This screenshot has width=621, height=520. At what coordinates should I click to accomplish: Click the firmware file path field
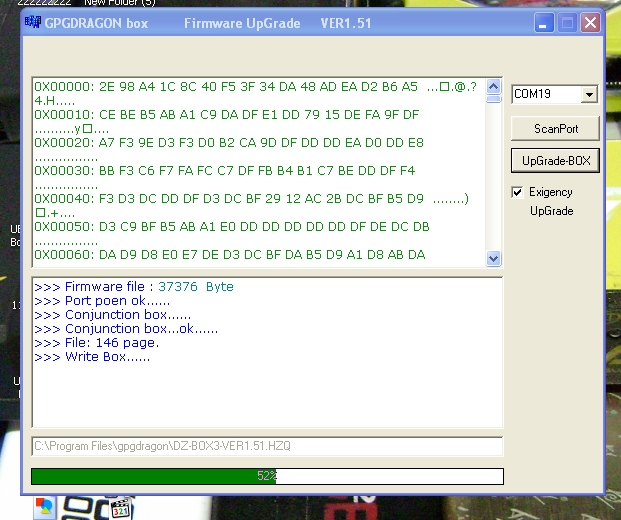[267, 446]
